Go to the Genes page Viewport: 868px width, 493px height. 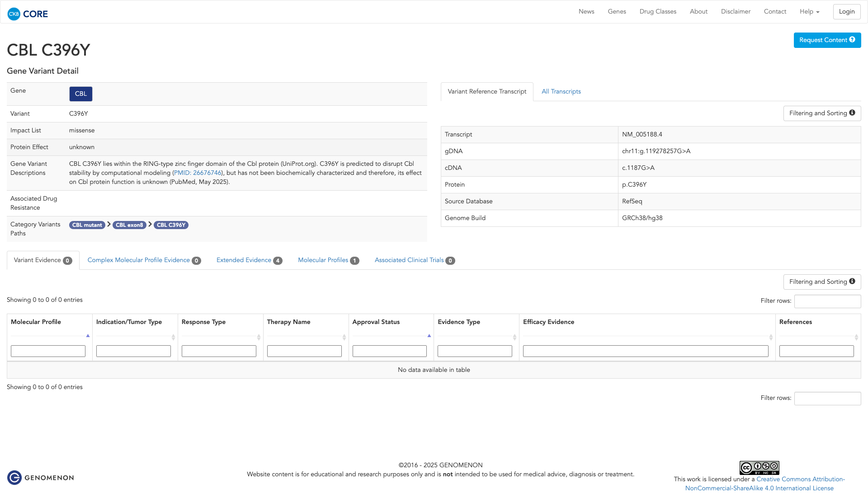[x=617, y=12]
